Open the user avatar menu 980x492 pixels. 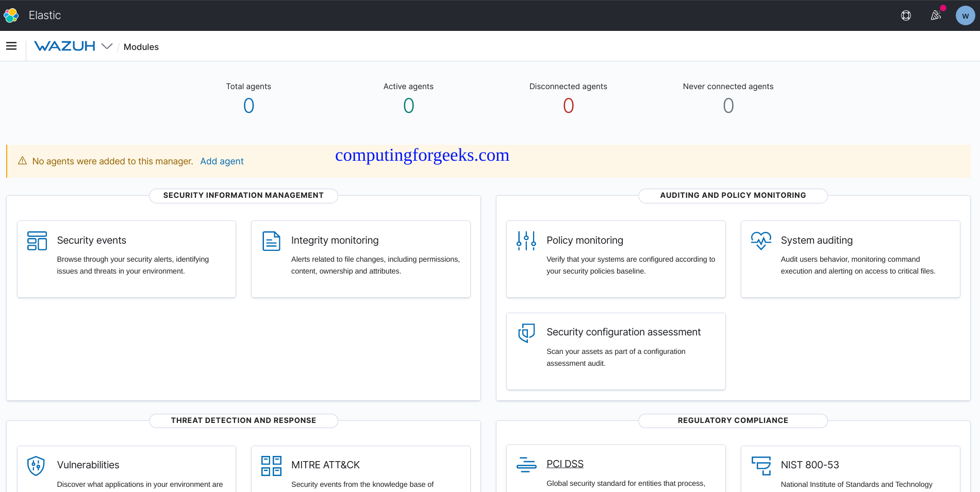point(965,15)
